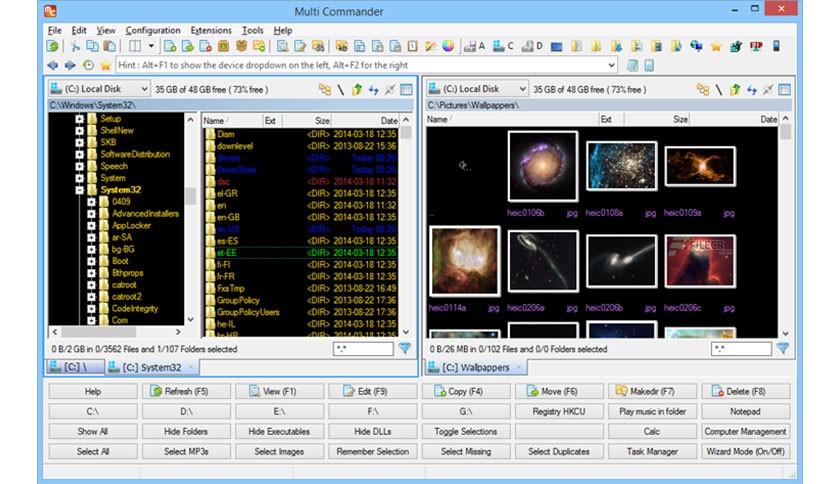Click the Copy (F4) button
The height and width of the screenshot is (484, 836).
[x=465, y=391]
